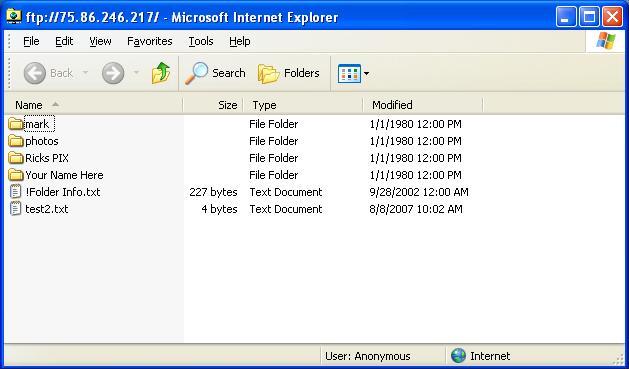
Task: Click the Ricks PIX folder name
Action: point(47,158)
